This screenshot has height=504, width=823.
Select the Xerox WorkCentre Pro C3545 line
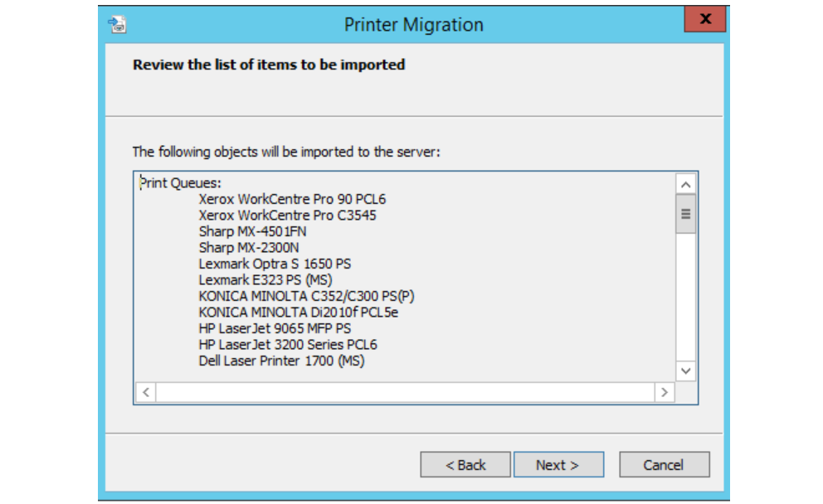pos(288,216)
